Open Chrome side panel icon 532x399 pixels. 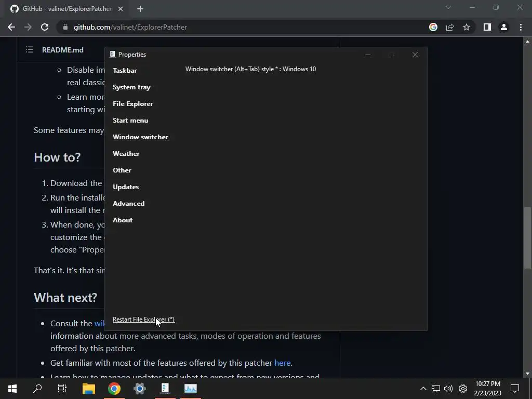487,27
